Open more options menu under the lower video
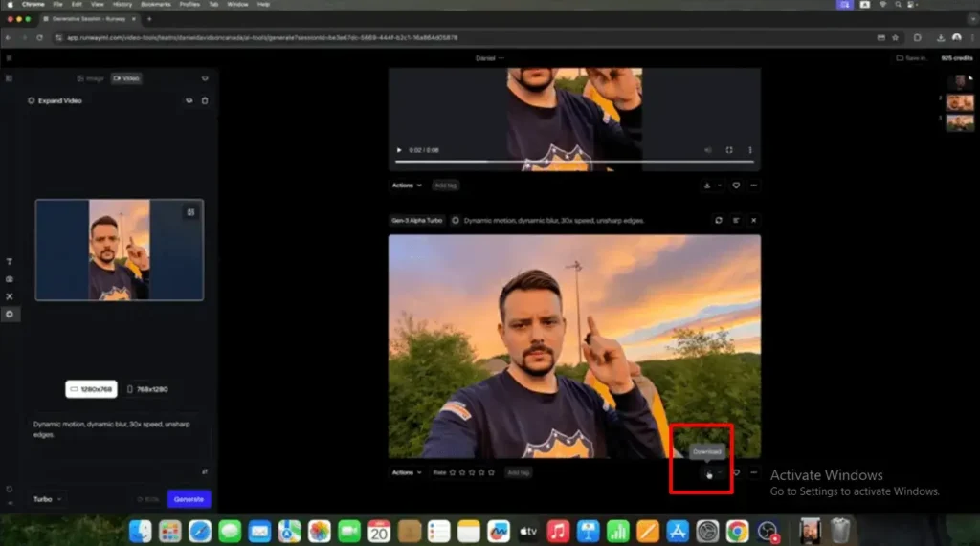Viewport: 980px width, 546px height. point(754,473)
